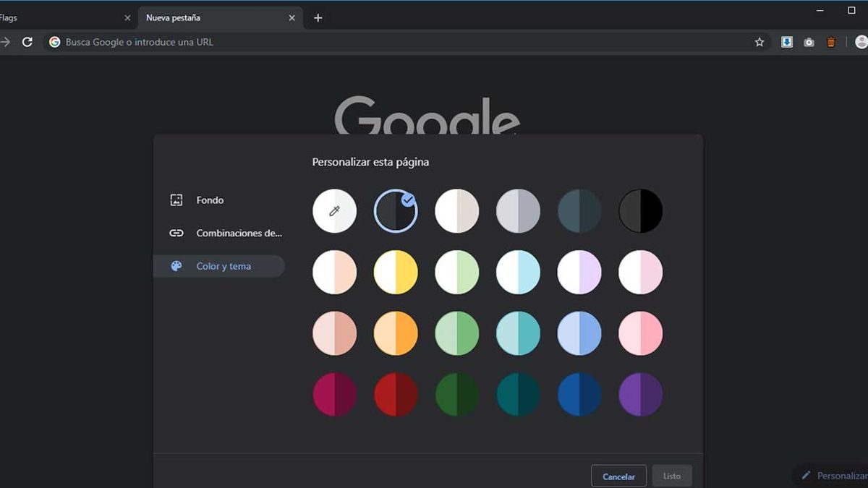Choose the light gray theme swatch
Viewport: 868px width, 488px height.
tap(518, 211)
